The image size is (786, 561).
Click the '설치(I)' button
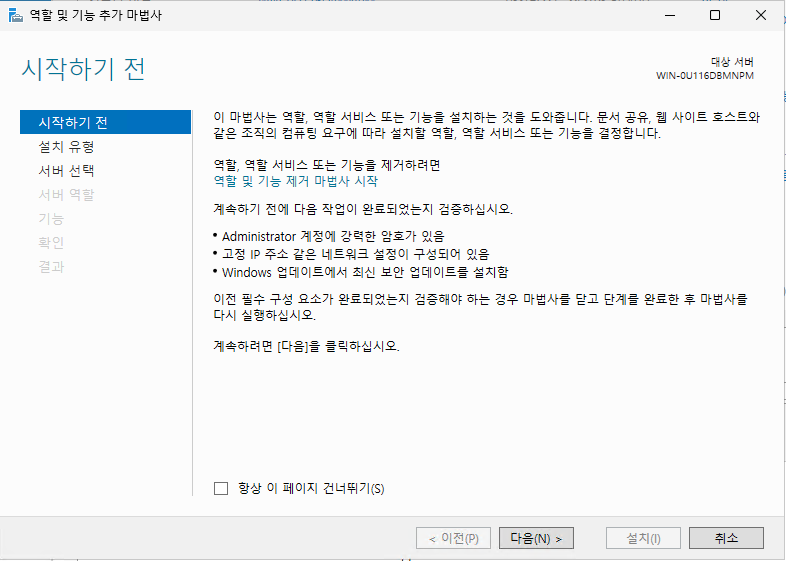point(643,538)
